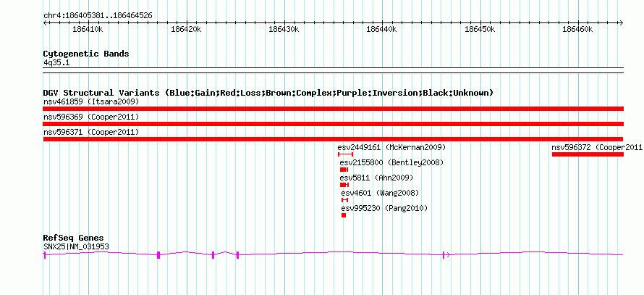Click the esv5811 (Ahn2009) label
The width and height of the screenshot is (644, 295).
tap(376, 178)
